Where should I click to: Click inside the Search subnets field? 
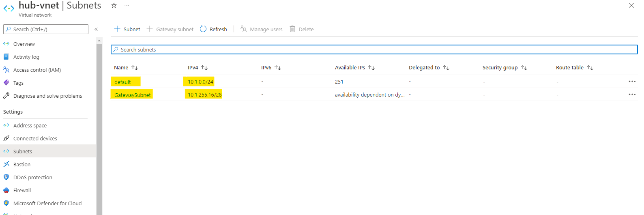click(x=373, y=49)
